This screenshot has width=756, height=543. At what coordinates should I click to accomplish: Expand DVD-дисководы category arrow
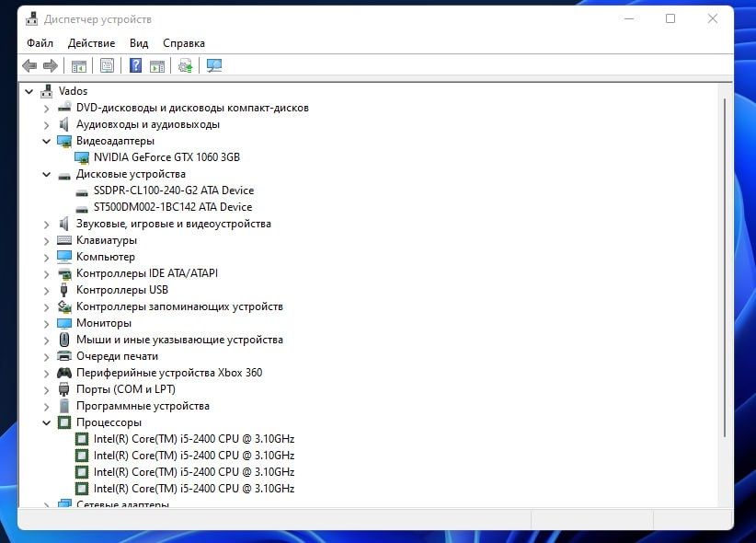pyautogui.click(x=46, y=108)
